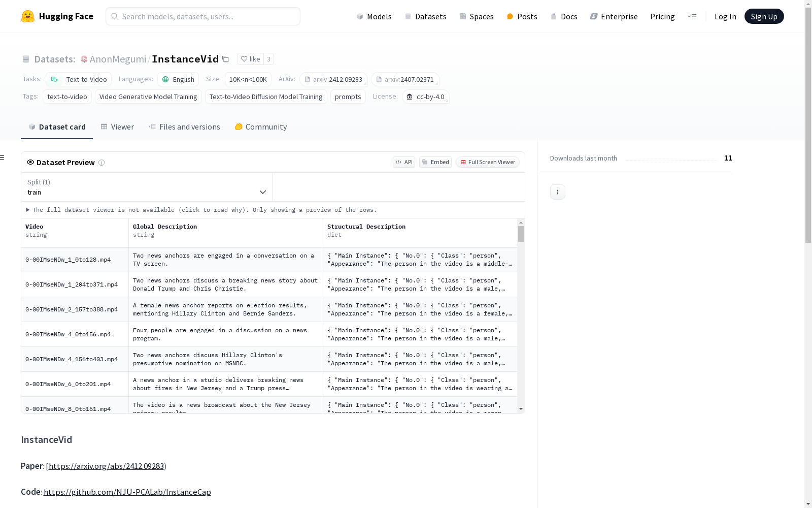Open the Community tab
The width and height of the screenshot is (812, 508).
261,127
